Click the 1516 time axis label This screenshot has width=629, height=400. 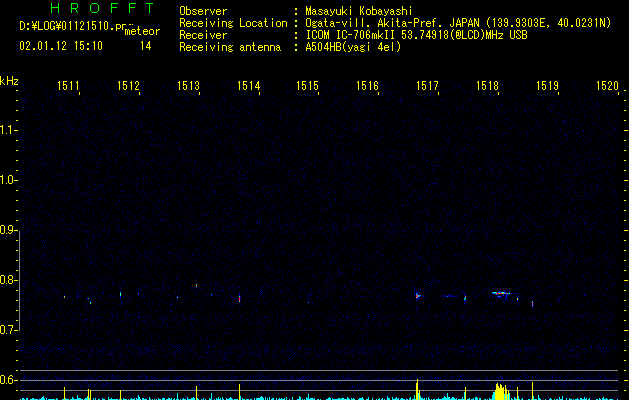click(x=367, y=86)
